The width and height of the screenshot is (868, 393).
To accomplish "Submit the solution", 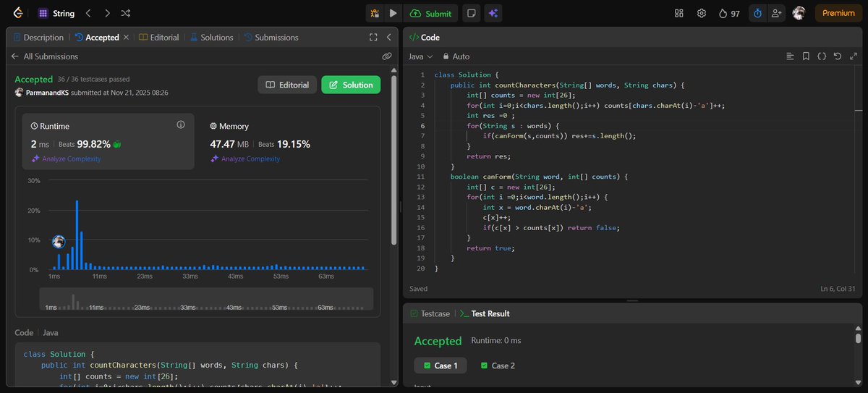I will [431, 13].
